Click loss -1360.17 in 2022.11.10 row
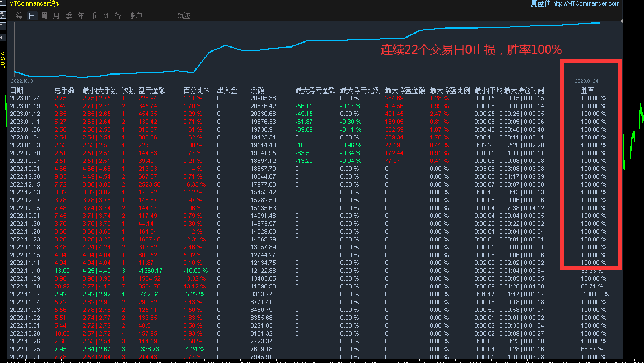Screen dimensions: 644x363 pos(150,271)
